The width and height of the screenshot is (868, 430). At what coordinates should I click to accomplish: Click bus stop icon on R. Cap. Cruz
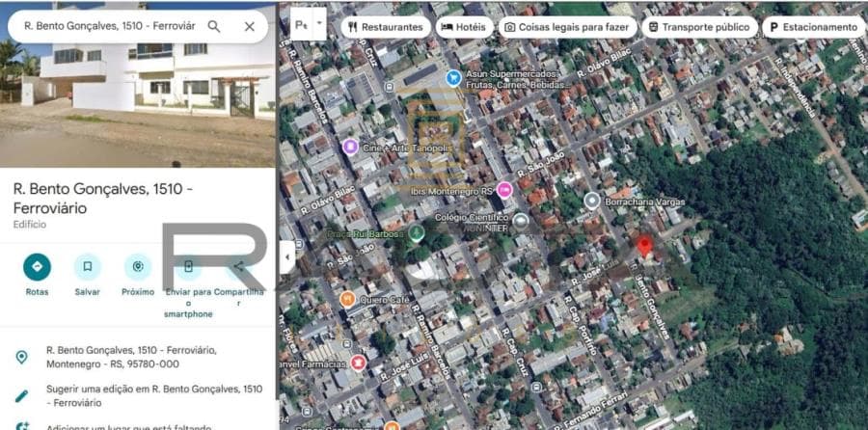click(536, 387)
